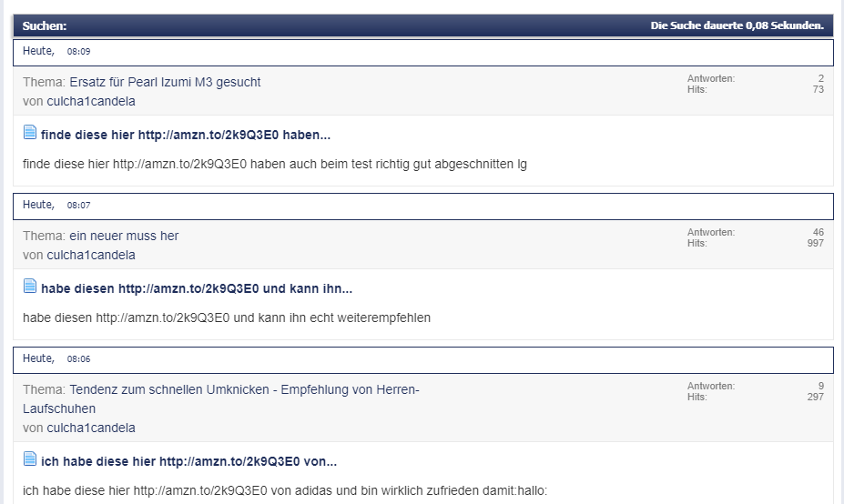Click the "Heute, 08:09" date header
The height and width of the screenshot is (504, 844).
(56, 51)
